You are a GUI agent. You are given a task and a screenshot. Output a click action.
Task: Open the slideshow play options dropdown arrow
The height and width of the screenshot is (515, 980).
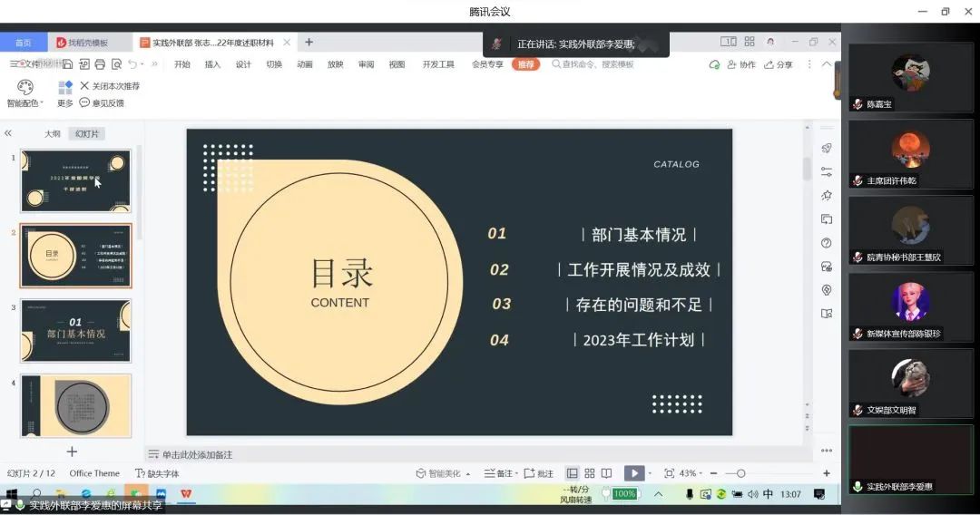[x=652, y=473]
